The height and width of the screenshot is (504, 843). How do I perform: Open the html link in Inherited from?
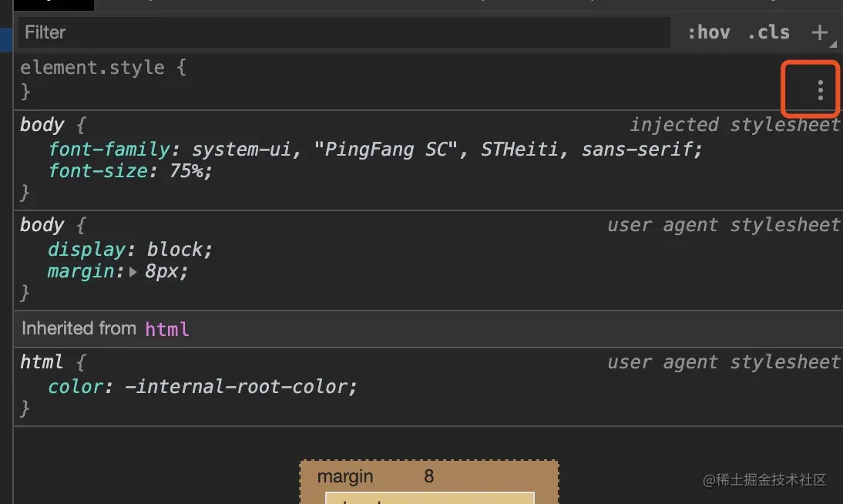coord(167,328)
